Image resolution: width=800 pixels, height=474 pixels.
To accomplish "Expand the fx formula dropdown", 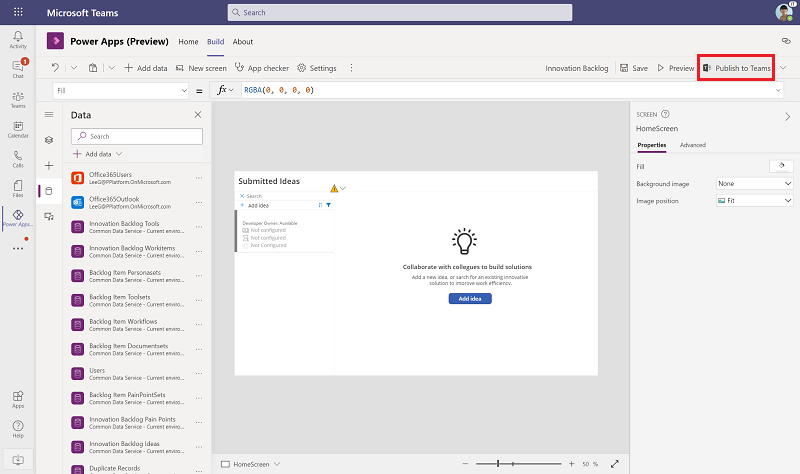I will click(x=231, y=90).
